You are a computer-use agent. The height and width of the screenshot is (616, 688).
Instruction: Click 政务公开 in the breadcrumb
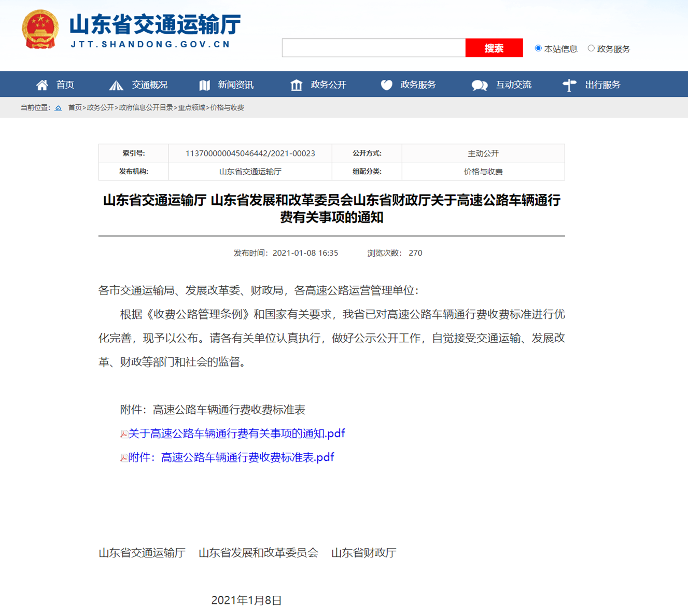click(x=100, y=108)
